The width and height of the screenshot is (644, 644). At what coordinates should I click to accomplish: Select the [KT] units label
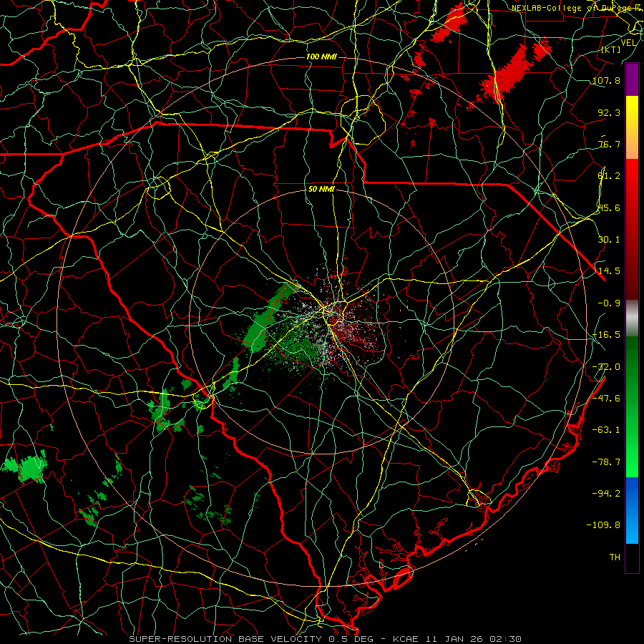[611, 49]
